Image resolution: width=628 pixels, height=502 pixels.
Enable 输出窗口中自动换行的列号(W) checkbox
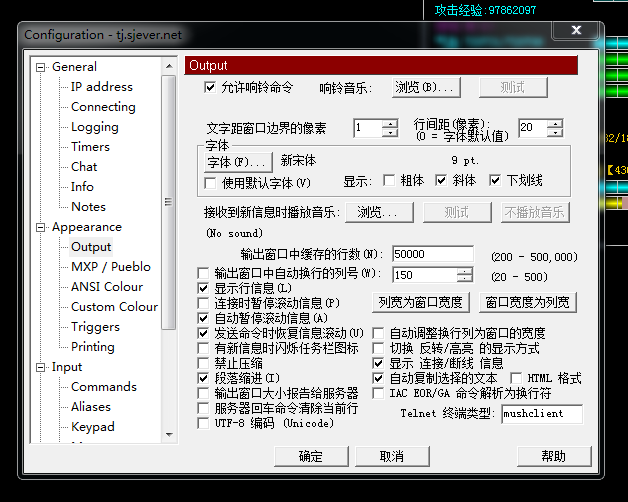tap(203, 274)
